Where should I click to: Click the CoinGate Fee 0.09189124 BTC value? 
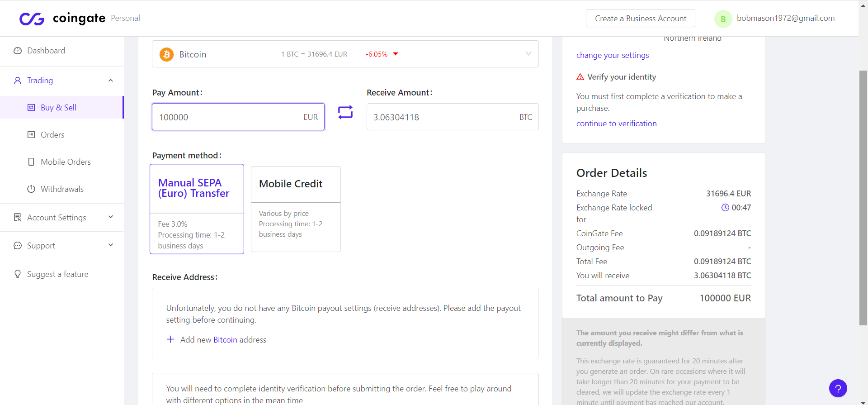(x=722, y=233)
